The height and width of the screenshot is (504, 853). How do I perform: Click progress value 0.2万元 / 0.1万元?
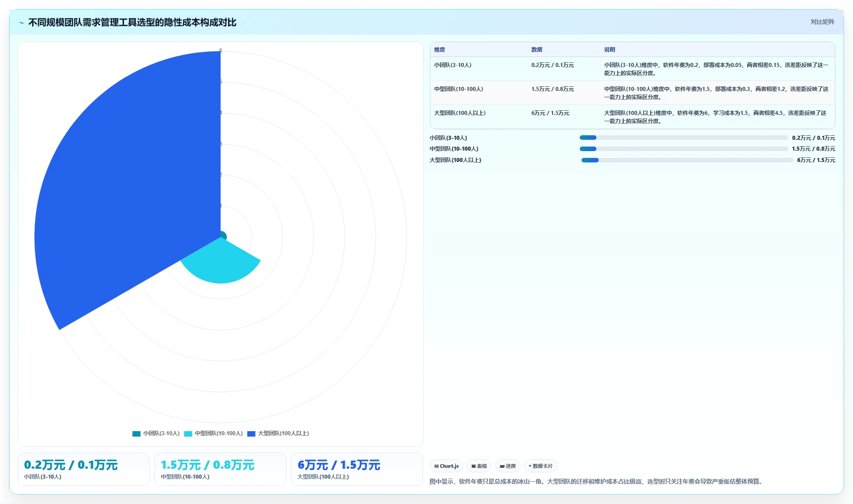(x=814, y=138)
